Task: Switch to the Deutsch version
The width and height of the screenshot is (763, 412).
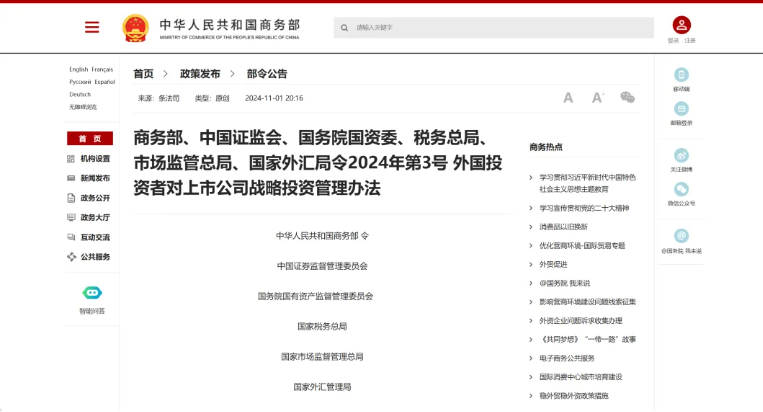Action: [80, 94]
